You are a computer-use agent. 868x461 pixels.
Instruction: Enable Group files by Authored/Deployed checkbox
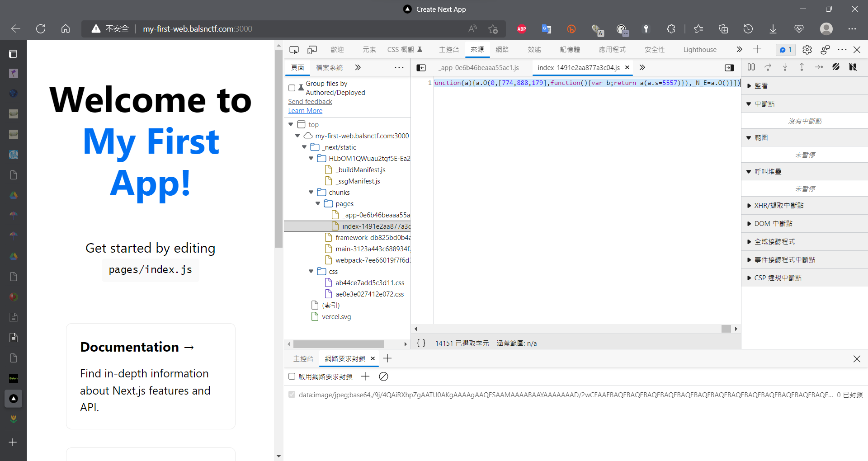(292, 88)
